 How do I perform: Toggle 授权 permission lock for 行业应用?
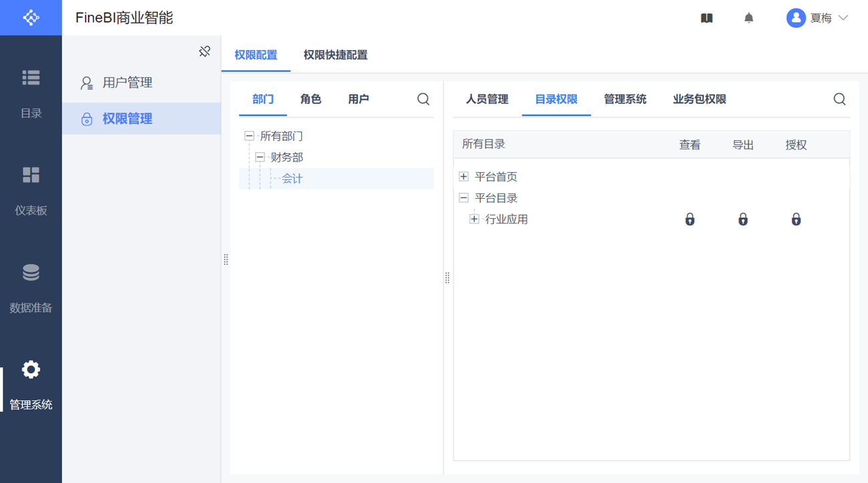pos(796,219)
